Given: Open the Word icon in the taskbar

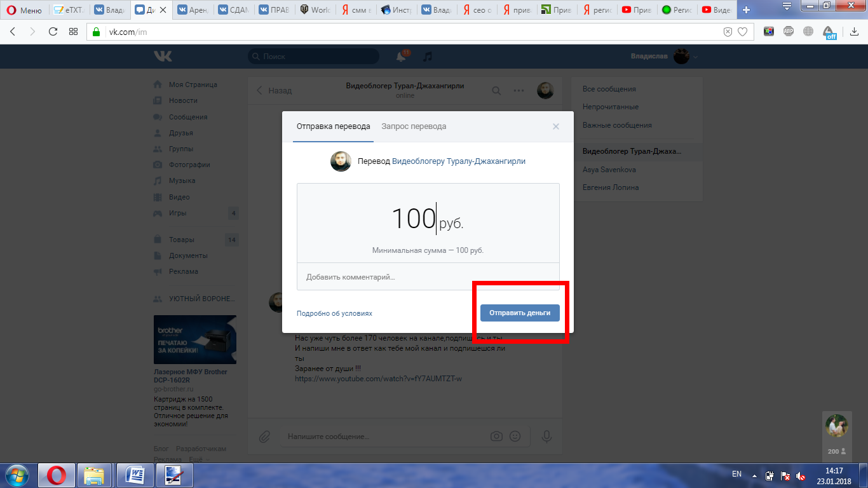Looking at the screenshot, I should (135, 475).
